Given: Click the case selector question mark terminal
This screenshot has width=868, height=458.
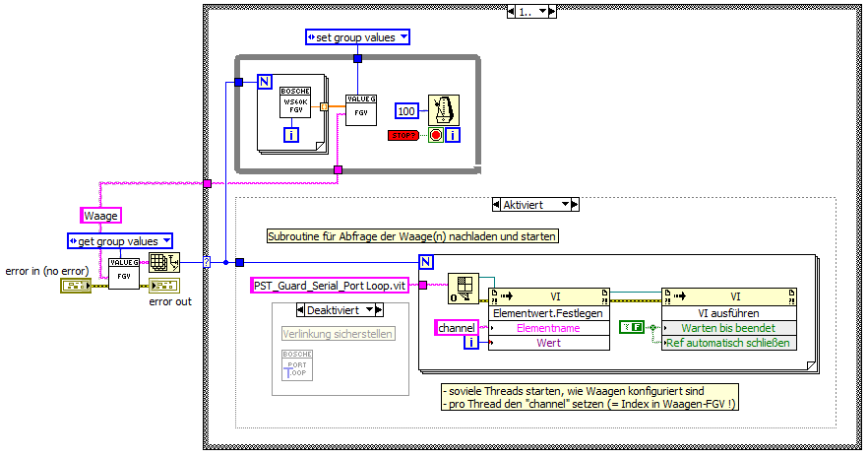Looking at the screenshot, I should (x=207, y=262).
